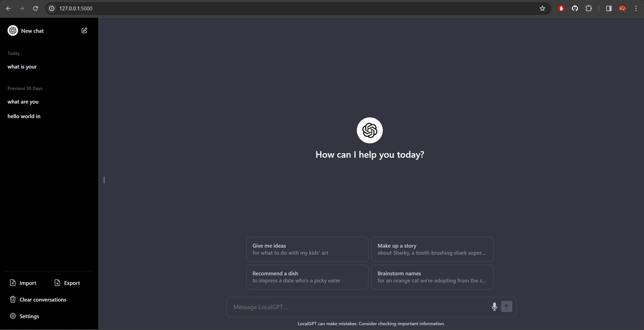Click Import conversations button
This screenshot has height=330, width=644.
pos(23,283)
